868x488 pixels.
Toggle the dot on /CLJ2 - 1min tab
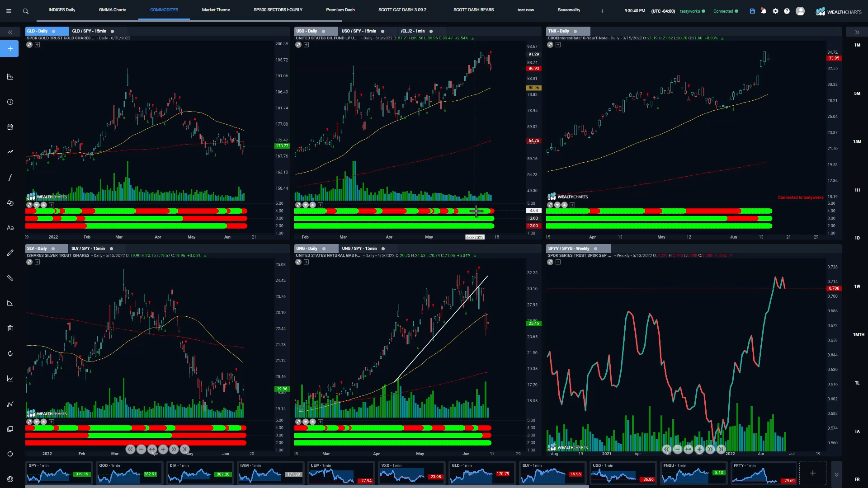[x=431, y=31]
